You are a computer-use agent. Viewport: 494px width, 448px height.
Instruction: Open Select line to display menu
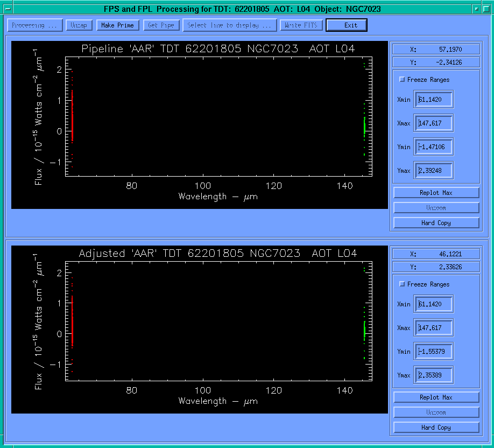pos(230,25)
